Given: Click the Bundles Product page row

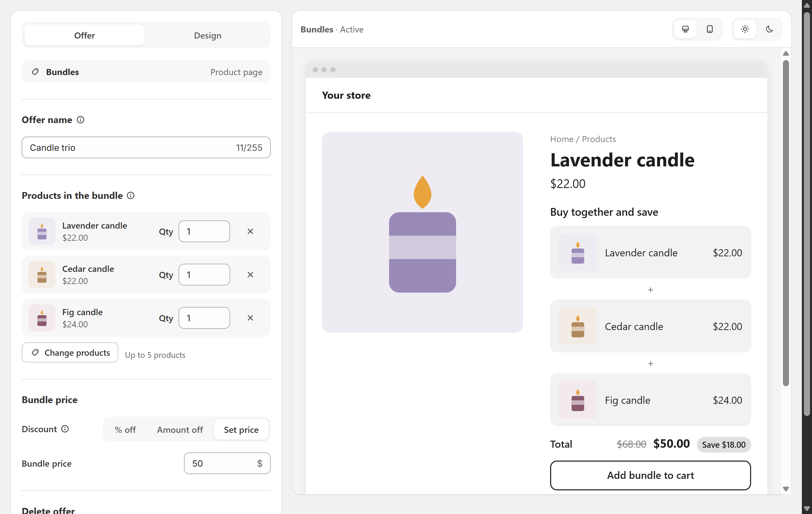Looking at the screenshot, I should coord(146,72).
